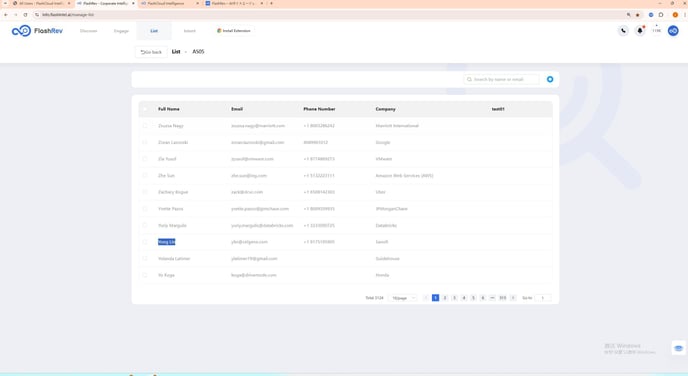Close the FlashCloud Intelligence browser tab
Viewport: 688px width, 376px height.
coord(197,3)
